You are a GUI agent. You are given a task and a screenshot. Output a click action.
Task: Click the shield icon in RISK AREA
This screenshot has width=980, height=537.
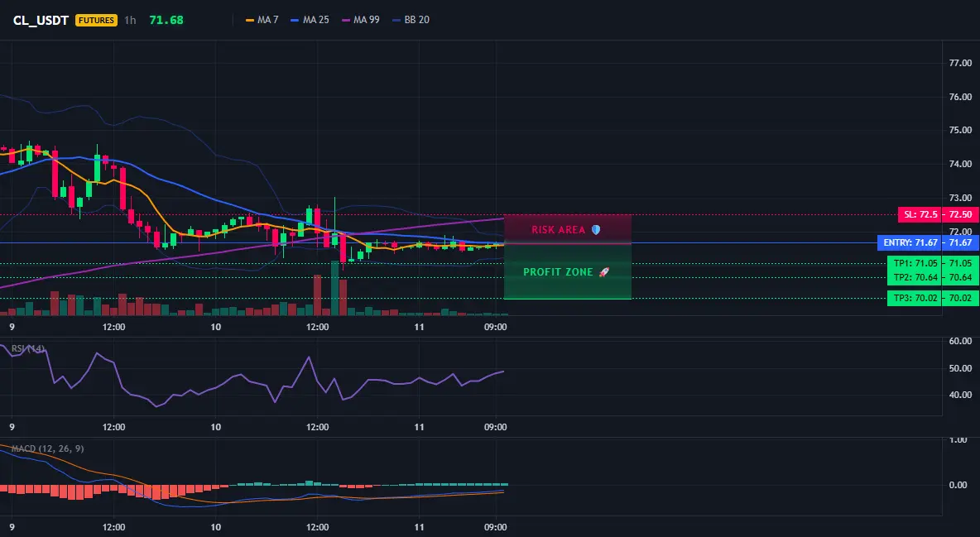[596, 229]
